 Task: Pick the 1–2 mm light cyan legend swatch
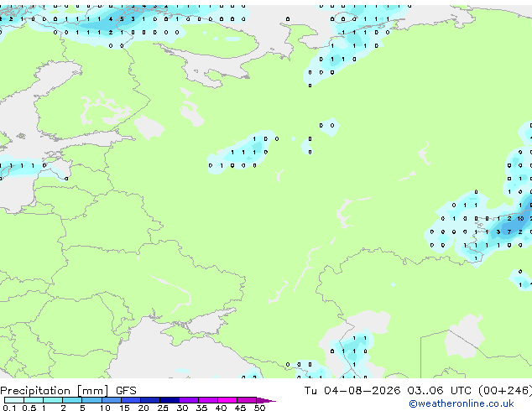(53, 400)
